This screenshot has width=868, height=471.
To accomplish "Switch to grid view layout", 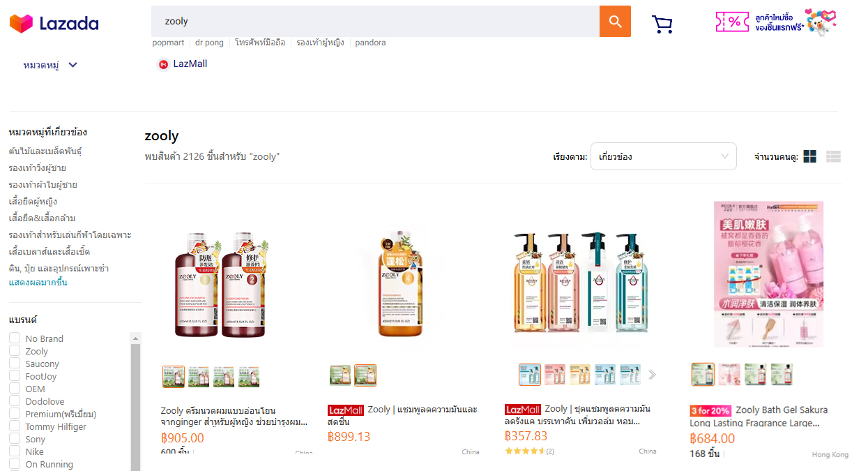I will pos(809,157).
